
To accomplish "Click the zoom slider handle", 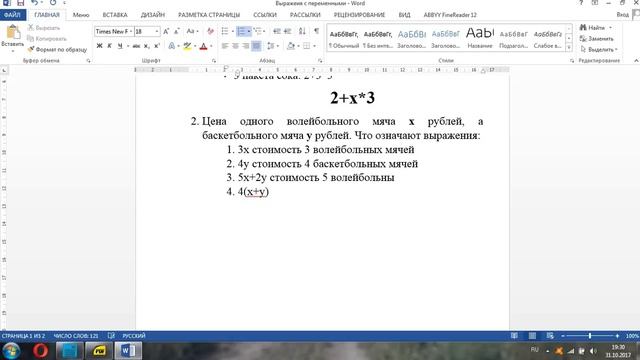I will coord(589,336).
